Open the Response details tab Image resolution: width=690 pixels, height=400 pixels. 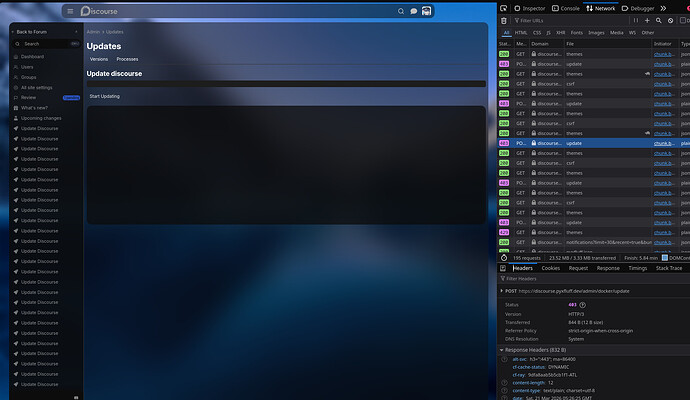[x=608, y=268]
